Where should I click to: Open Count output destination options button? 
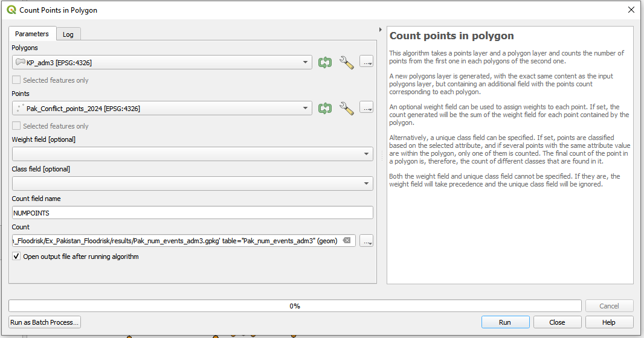(366, 241)
